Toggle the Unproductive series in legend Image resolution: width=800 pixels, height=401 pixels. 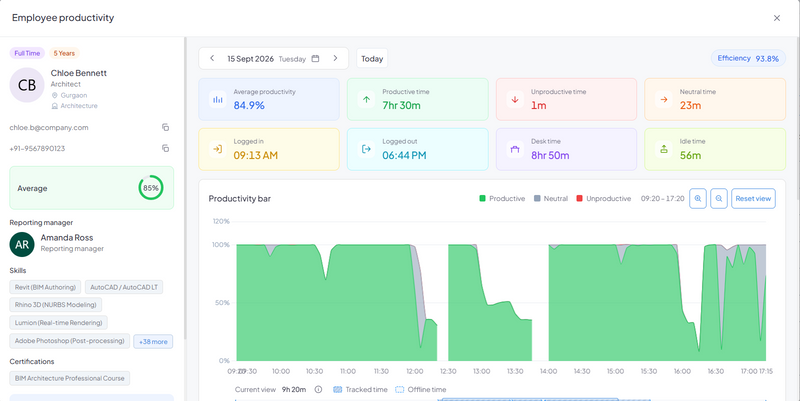[603, 198]
